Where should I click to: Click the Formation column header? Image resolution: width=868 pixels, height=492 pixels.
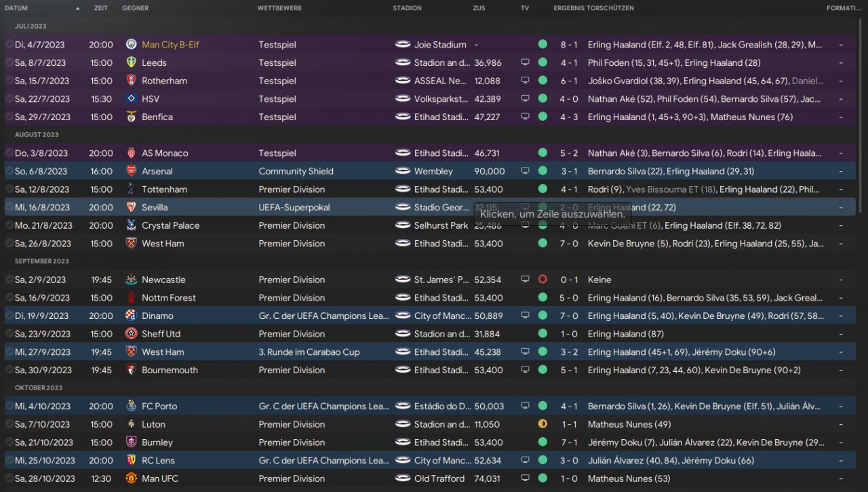tap(844, 8)
